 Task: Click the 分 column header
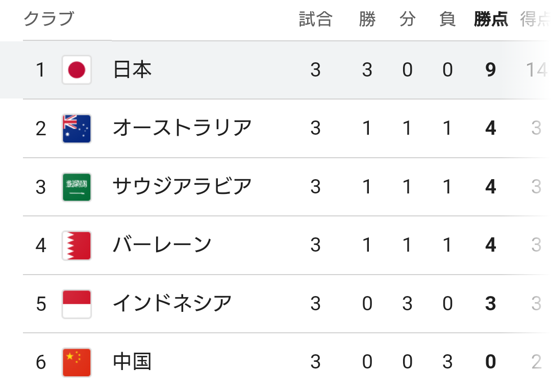[x=407, y=19]
